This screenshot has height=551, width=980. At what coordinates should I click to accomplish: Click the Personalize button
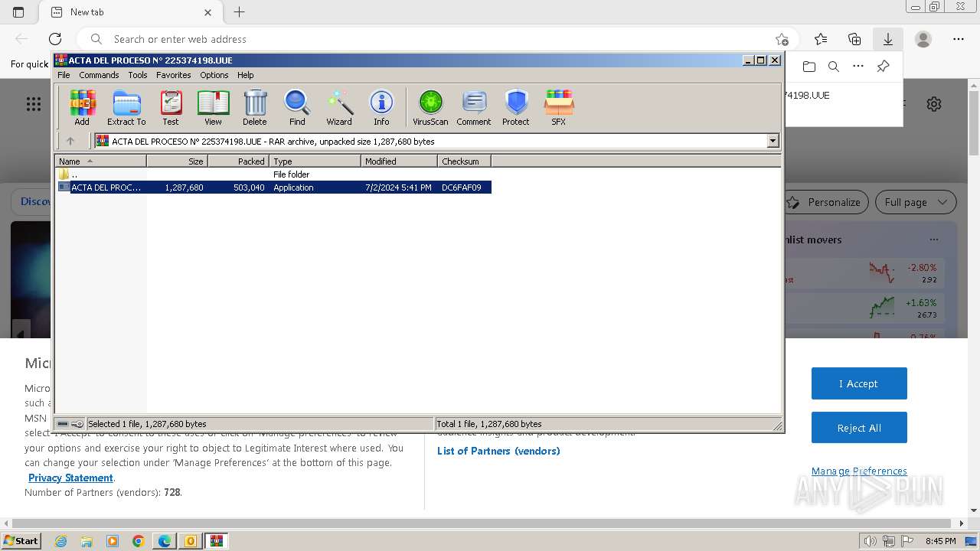[x=825, y=202]
